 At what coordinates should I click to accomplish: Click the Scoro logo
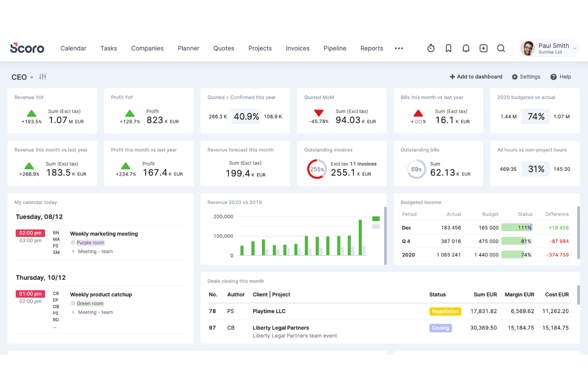tap(27, 48)
